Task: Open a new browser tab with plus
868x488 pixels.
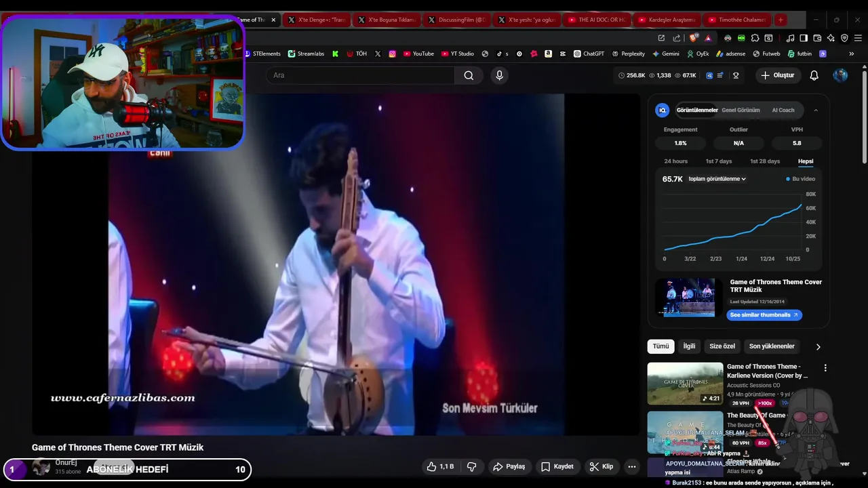Action: (781, 20)
